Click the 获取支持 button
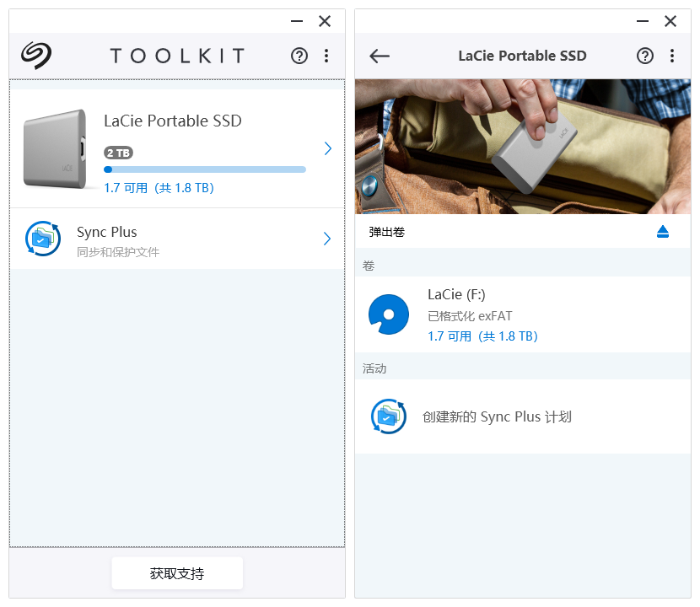The height and width of the screenshot is (607, 700). pos(177,573)
